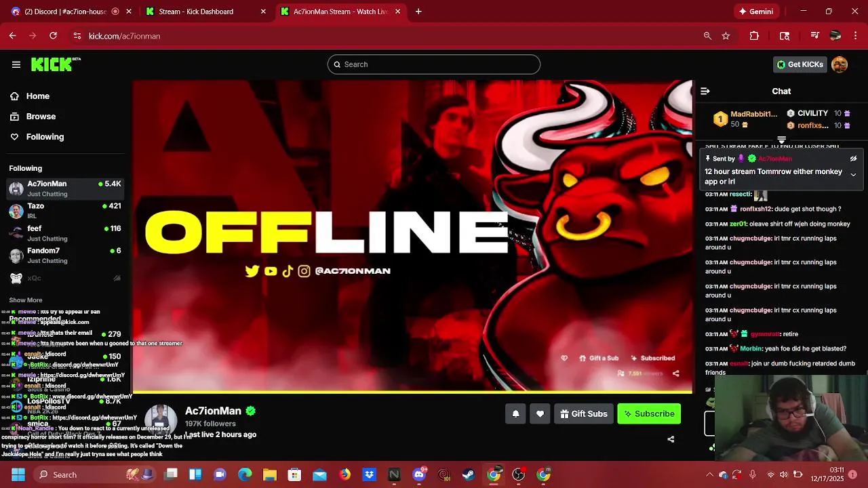Click the Twitter icon on offline banner
Image resolution: width=868 pixels, height=488 pixels.
[x=252, y=271]
